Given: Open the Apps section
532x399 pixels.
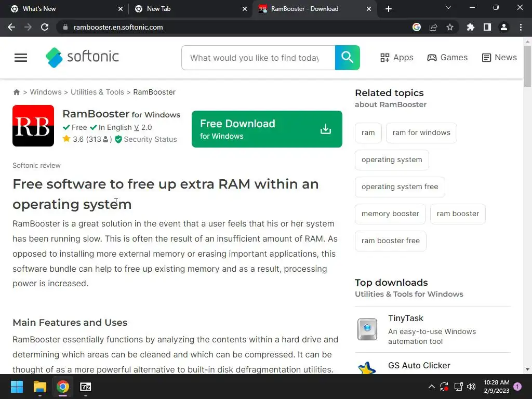Looking at the screenshot, I should pos(396,58).
